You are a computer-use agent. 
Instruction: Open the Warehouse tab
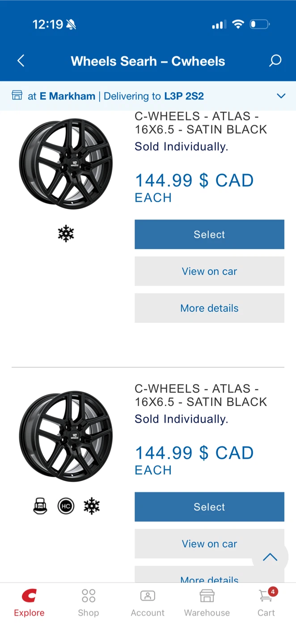pyautogui.click(x=207, y=602)
